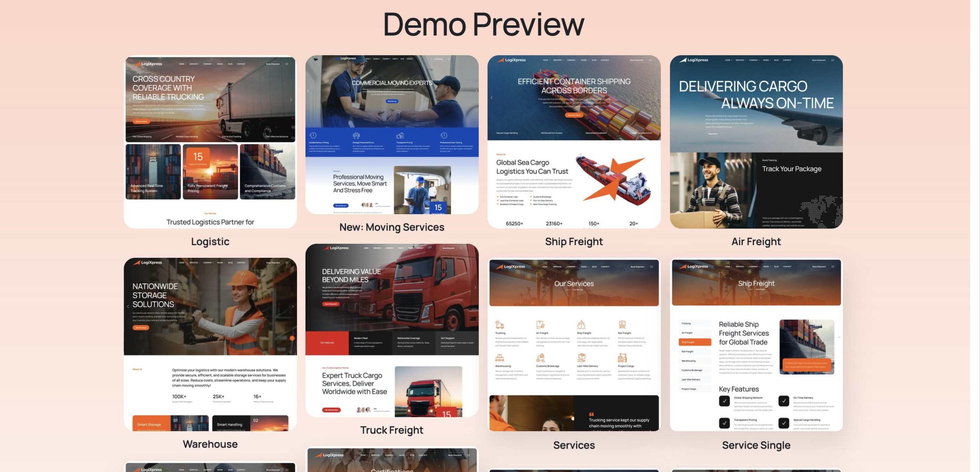Click the Services demo title
The image size is (980, 472).
574,445
